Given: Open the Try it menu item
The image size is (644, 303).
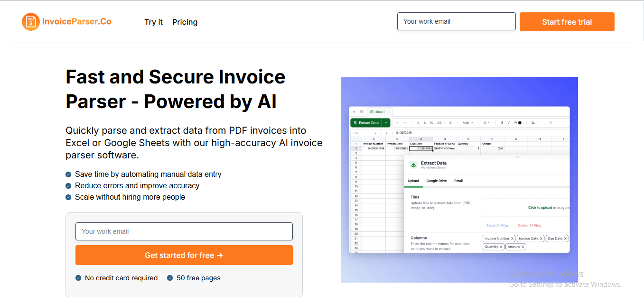Looking at the screenshot, I should [153, 22].
